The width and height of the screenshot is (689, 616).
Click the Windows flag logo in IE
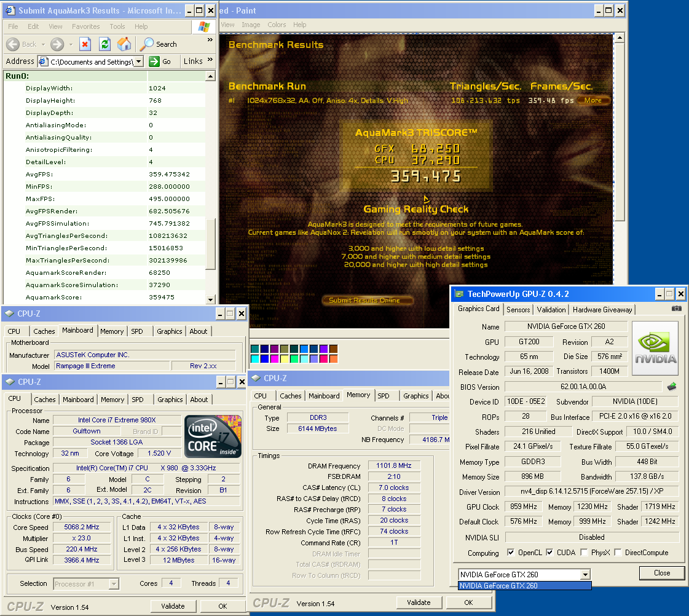pyautogui.click(x=203, y=27)
